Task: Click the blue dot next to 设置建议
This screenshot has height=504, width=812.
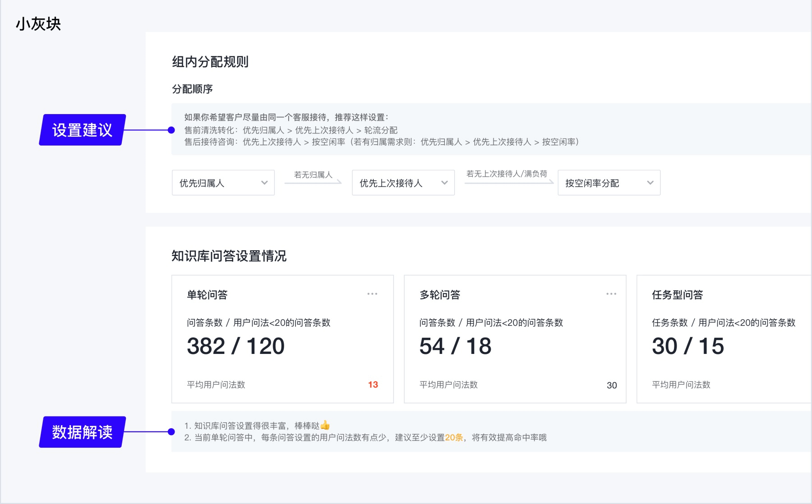Action: 171,130
